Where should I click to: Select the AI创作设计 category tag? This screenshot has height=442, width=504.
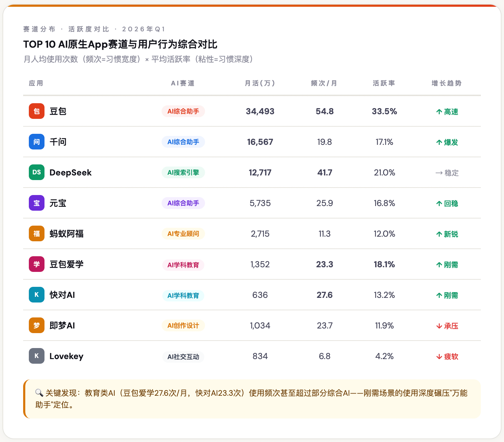(x=183, y=326)
